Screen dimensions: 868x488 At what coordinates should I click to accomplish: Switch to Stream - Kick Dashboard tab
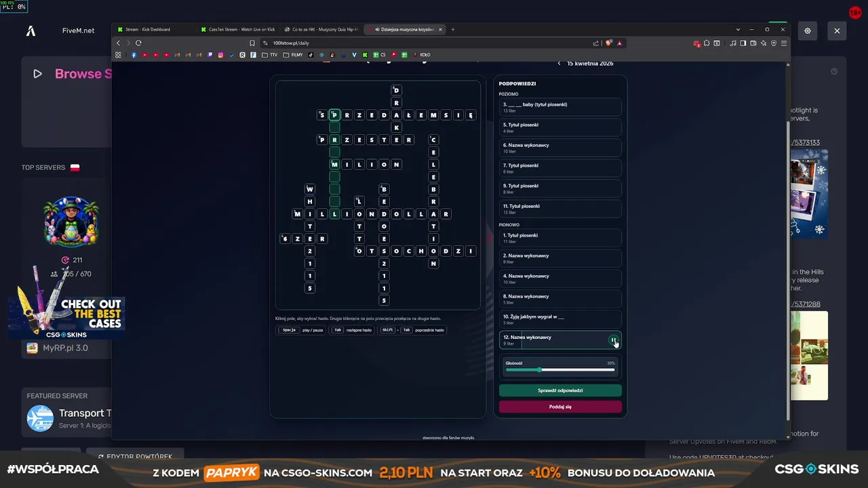point(155,29)
